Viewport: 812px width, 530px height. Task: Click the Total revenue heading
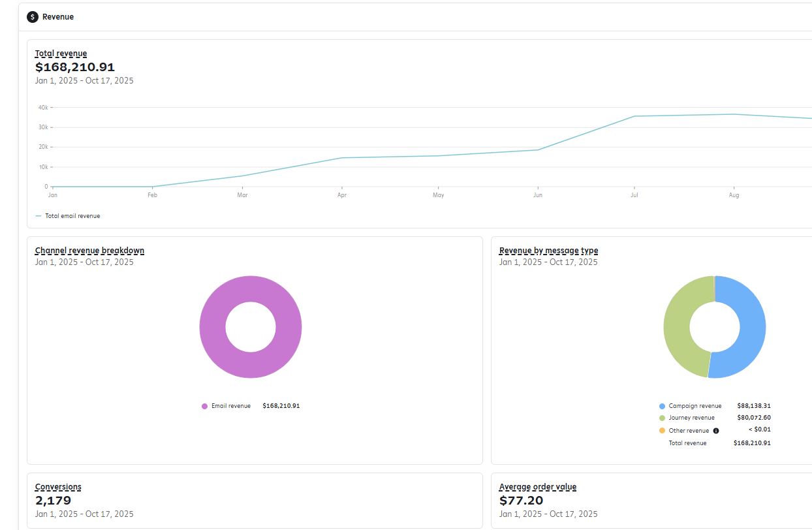click(x=61, y=54)
